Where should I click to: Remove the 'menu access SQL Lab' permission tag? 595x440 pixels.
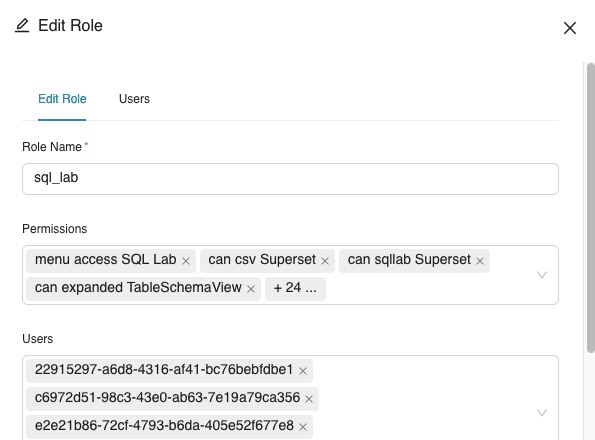click(x=186, y=261)
